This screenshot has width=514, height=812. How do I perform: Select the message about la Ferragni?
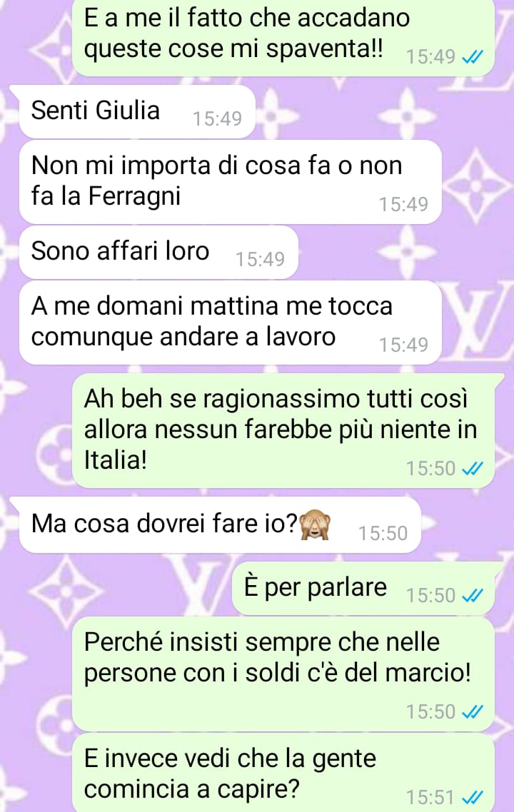pos(230,182)
